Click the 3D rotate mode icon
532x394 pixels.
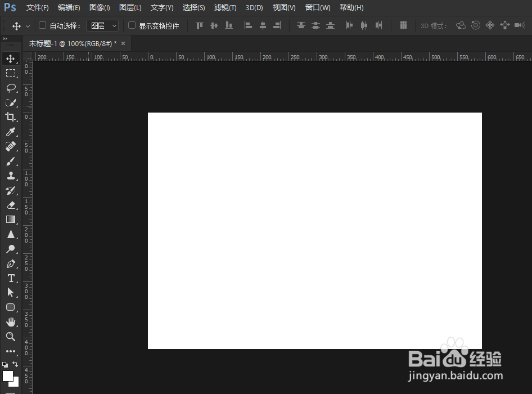click(461, 25)
